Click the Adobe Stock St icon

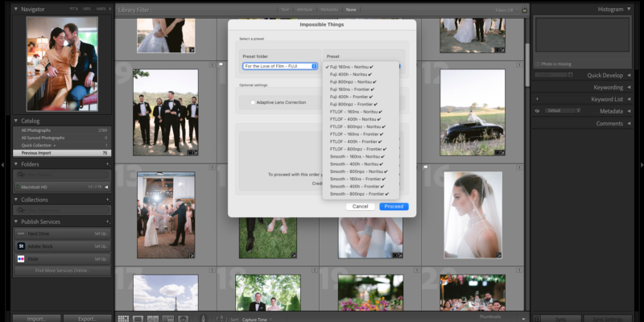point(21,246)
